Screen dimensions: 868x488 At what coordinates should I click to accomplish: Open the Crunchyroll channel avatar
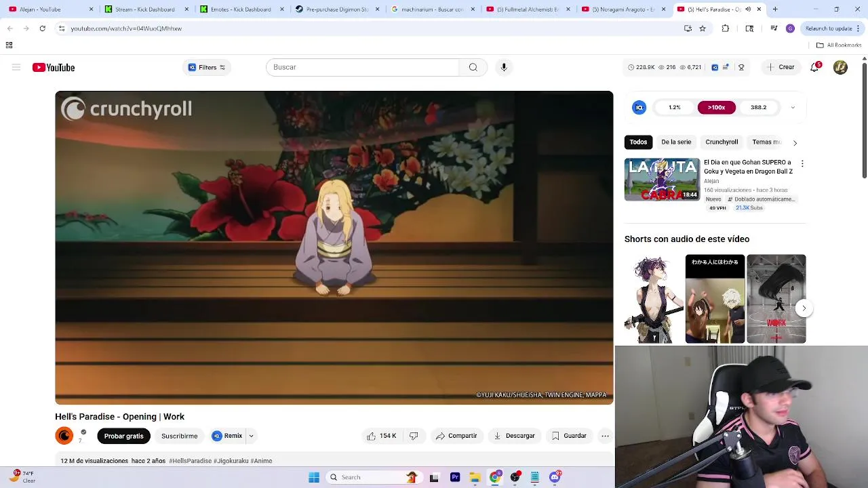pos(64,436)
